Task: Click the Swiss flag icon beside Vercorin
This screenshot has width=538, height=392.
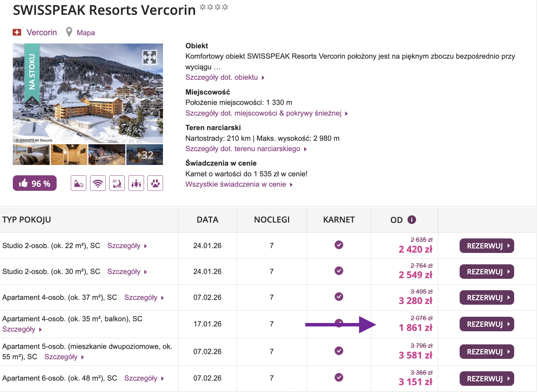Action: tap(18, 32)
